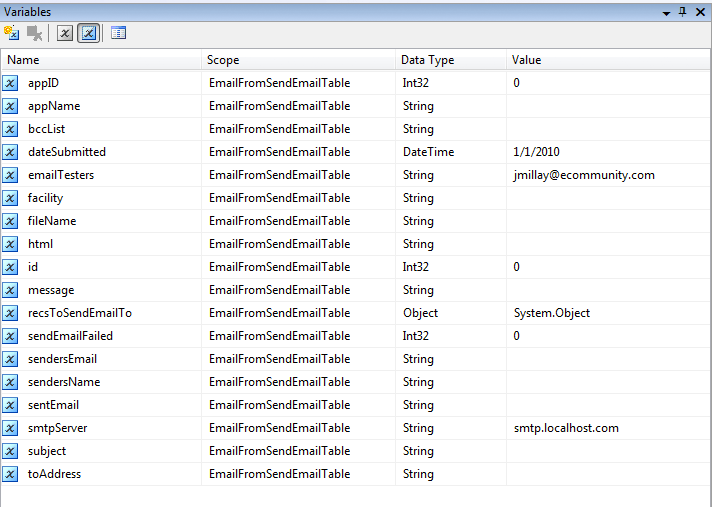
Task: Toggle auto-hide pin on Variables panel
Action: (x=683, y=11)
